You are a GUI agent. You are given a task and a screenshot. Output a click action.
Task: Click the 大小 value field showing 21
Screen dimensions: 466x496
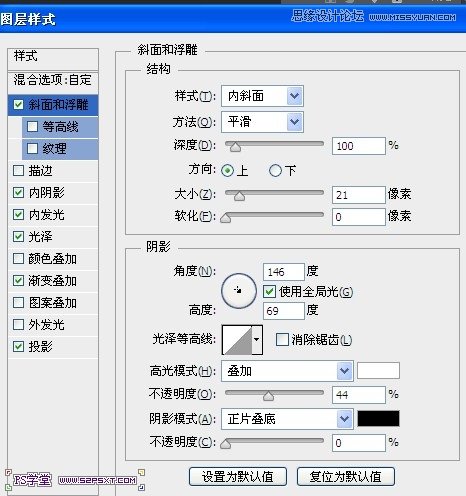pos(359,195)
